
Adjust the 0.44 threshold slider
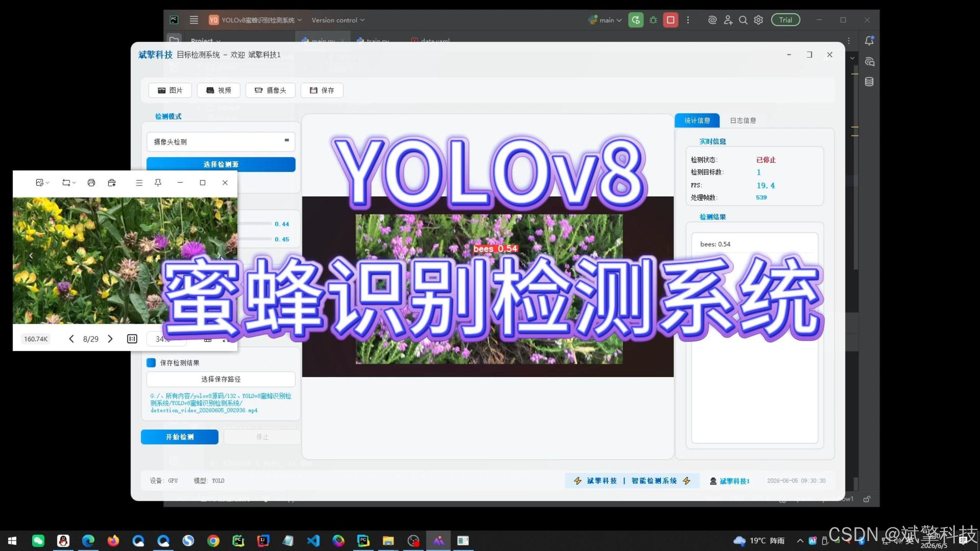pyautogui.click(x=255, y=223)
